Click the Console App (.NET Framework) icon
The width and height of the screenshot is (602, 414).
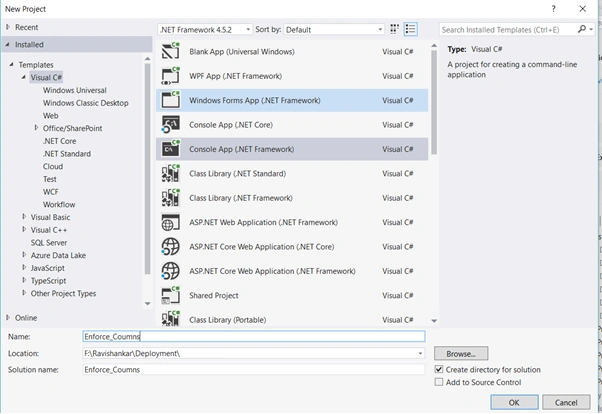click(170, 149)
